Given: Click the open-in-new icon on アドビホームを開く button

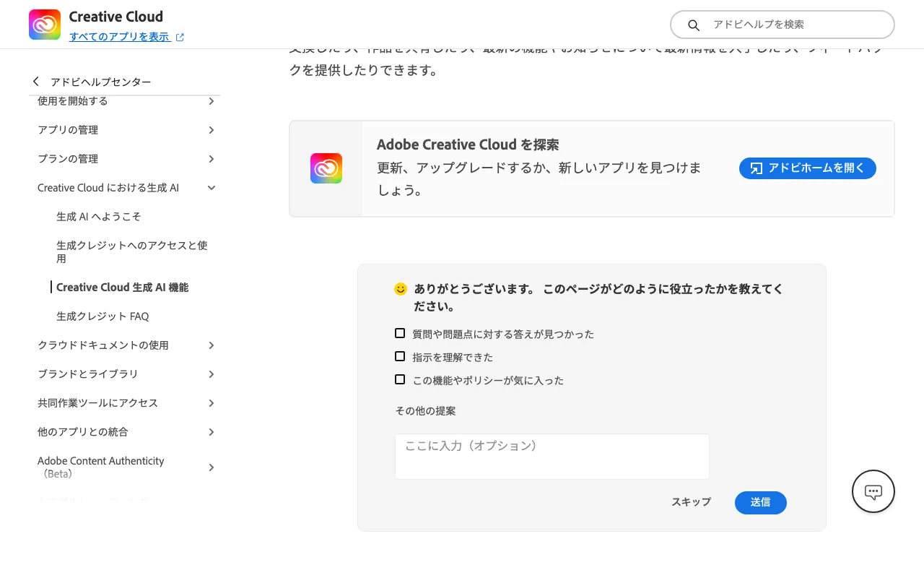Looking at the screenshot, I should (756, 168).
